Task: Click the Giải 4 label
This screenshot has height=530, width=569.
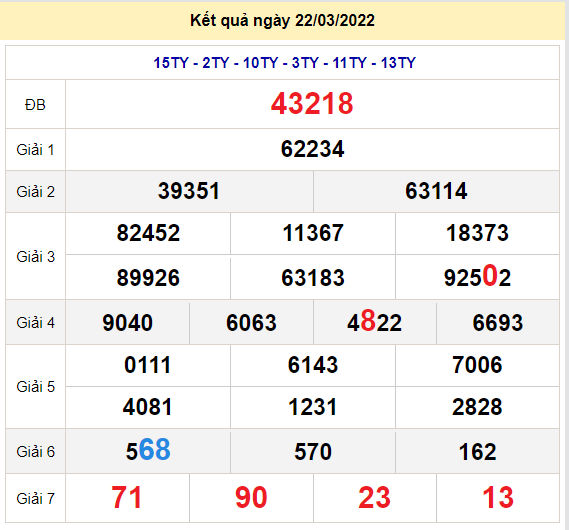Action: pos(35,322)
